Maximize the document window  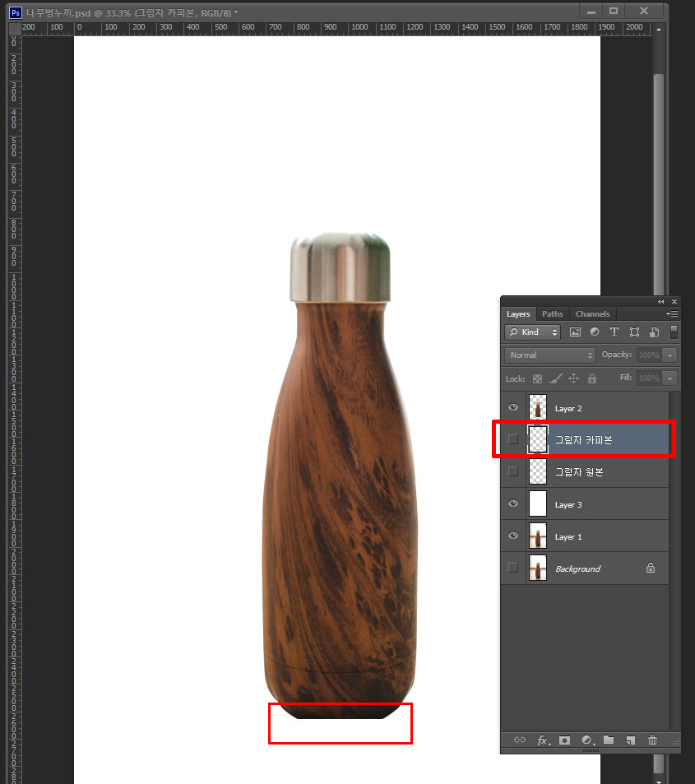(614, 11)
